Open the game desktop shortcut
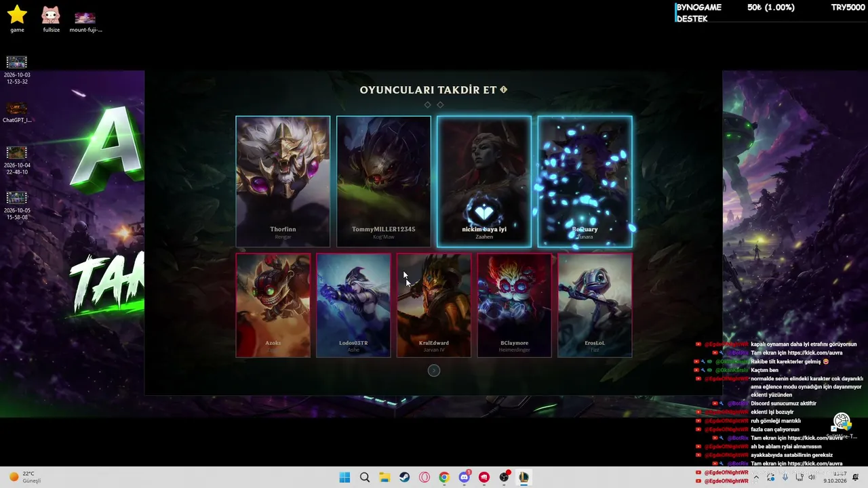 click(x=17, y=19)
